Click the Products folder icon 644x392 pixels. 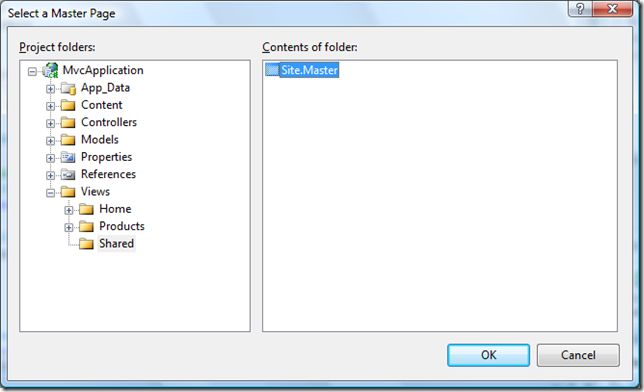pos(86,226)
